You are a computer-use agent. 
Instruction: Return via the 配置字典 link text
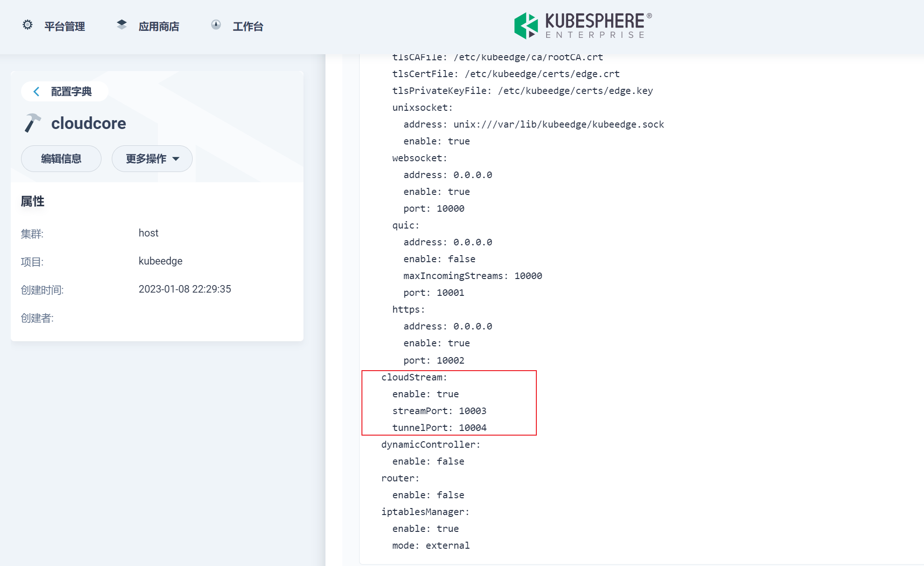(71, 92)
